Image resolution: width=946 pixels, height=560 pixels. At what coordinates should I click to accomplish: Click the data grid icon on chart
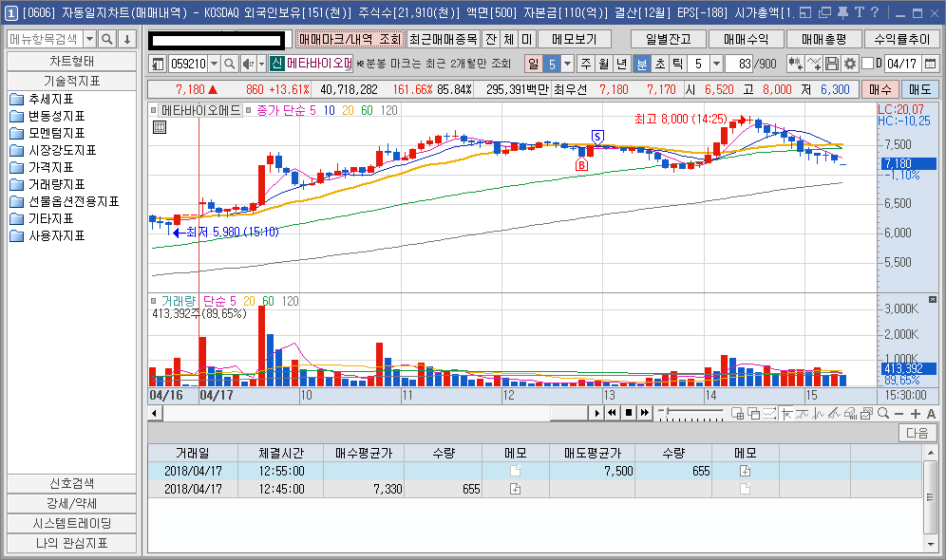point(160,127)
